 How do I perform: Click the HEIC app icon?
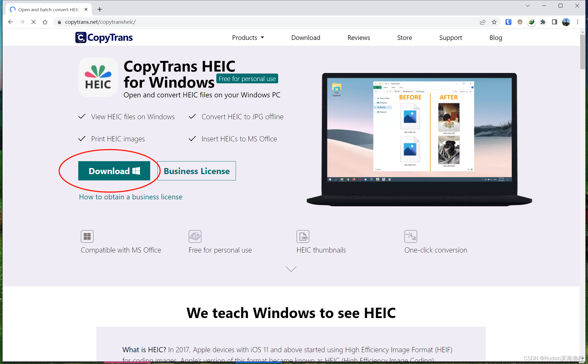point(98,77)
